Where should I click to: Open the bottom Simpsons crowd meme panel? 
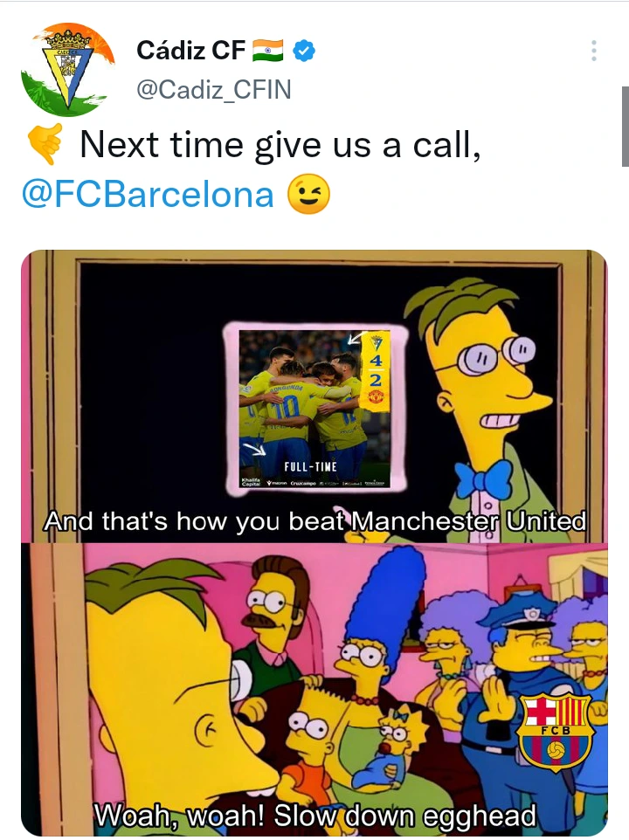coord(314,690)
